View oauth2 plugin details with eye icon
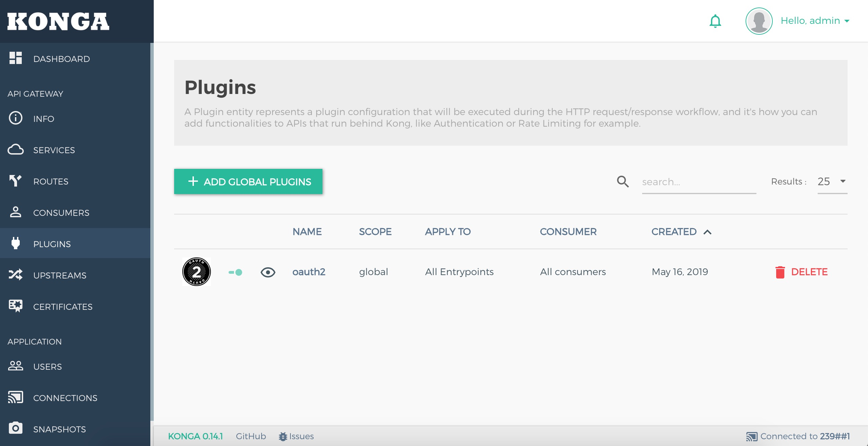The width and height of the screenshot is (868, 446). coord(268,272)
